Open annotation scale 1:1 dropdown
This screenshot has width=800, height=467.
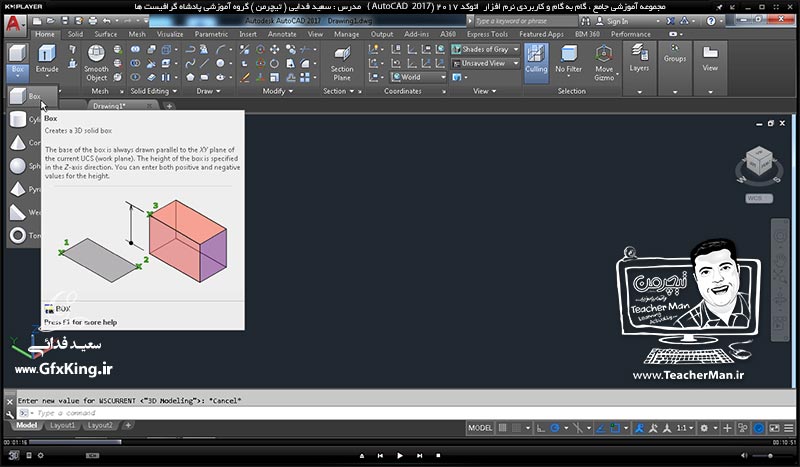pyautogui.click(x=685, y=428)
